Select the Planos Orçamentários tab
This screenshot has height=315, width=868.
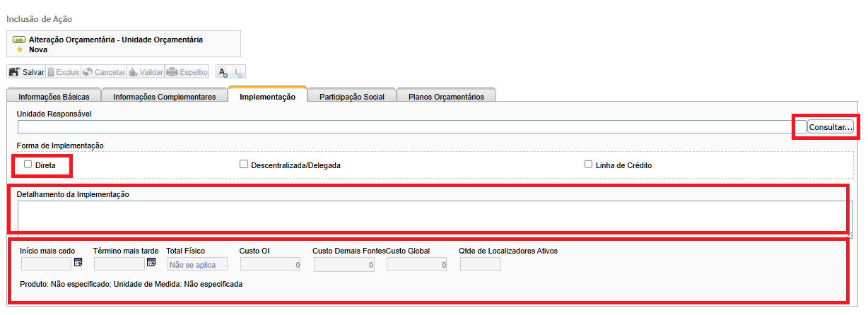click(446, 97)
